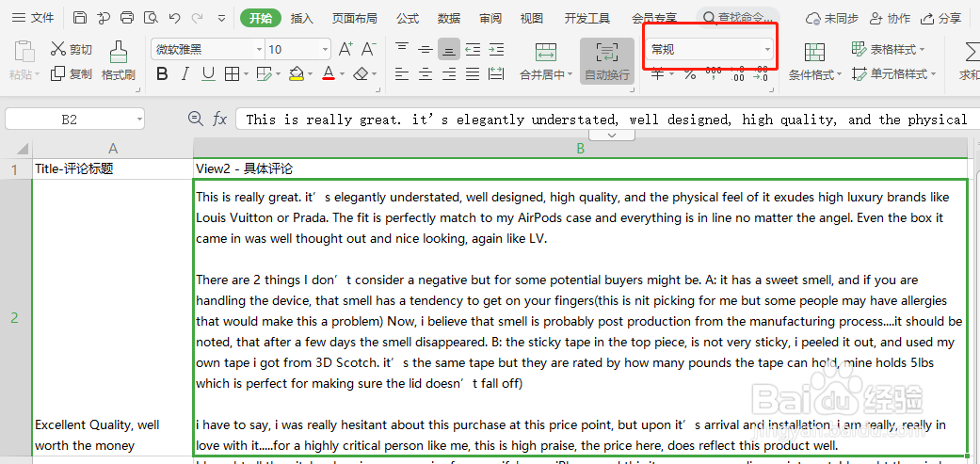Apply yellow fill color bucket

click(x=297, y=74)
